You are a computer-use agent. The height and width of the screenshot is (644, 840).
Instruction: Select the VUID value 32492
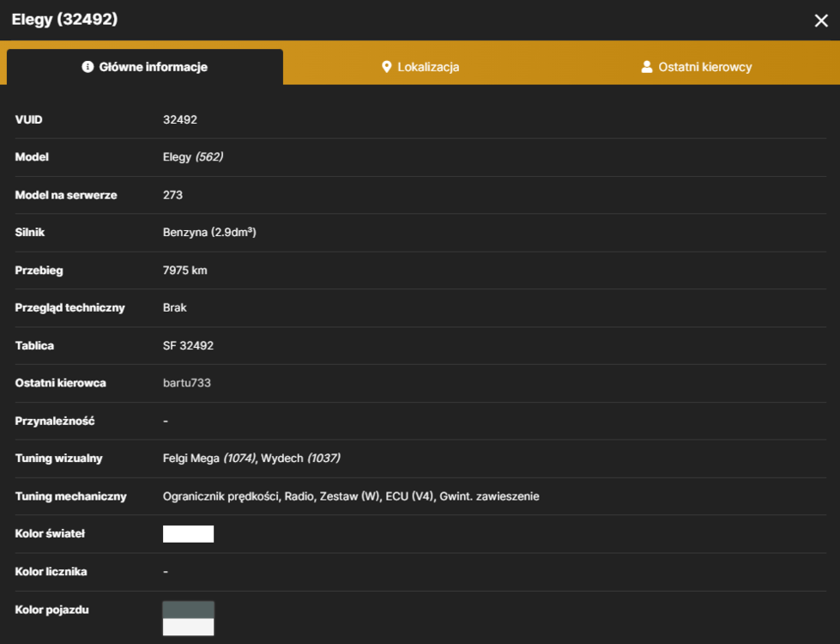180,119
